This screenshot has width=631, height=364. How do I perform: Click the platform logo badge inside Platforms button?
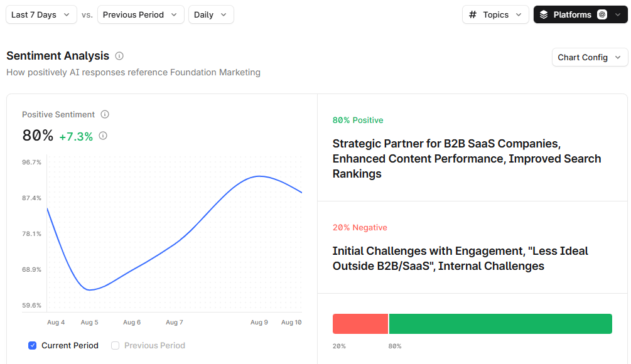tap(601, 14)
